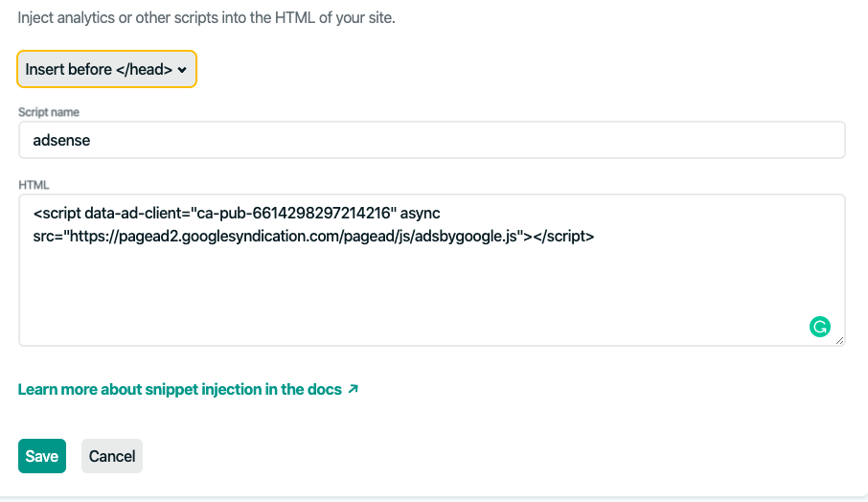This screenshot has width=868, height=502.
Task: Open "Learn more about snippet injection" link
Action: click(x=179, y=390)
